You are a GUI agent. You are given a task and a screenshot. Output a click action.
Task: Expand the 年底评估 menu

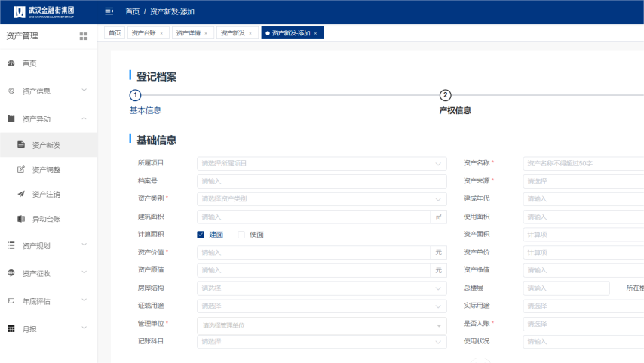84,300
